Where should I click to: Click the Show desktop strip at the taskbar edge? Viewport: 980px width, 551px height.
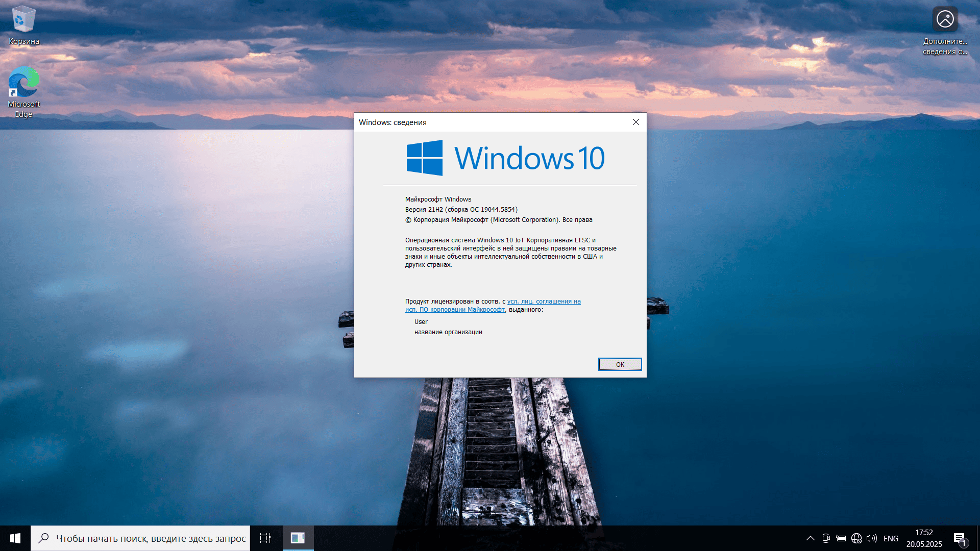point(978,538)
